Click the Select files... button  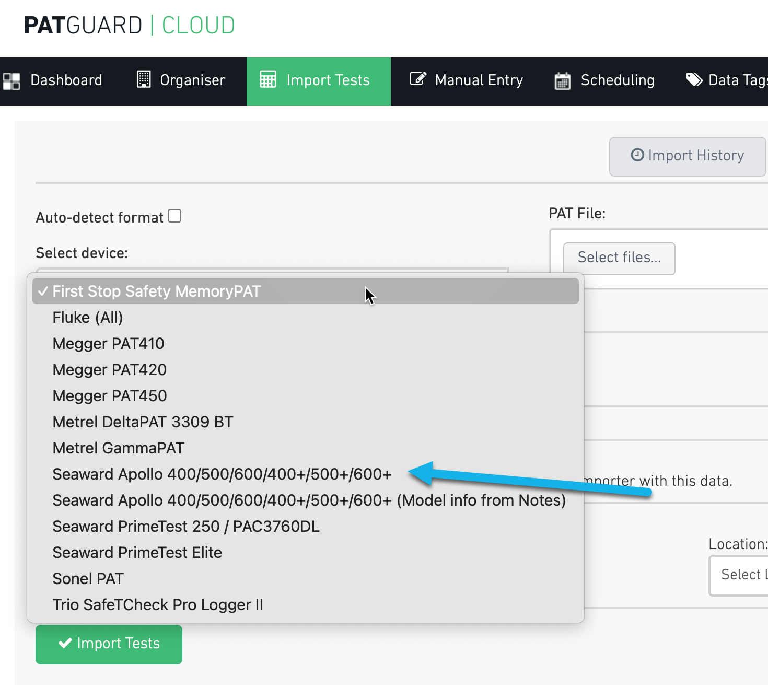pos(619,258)
